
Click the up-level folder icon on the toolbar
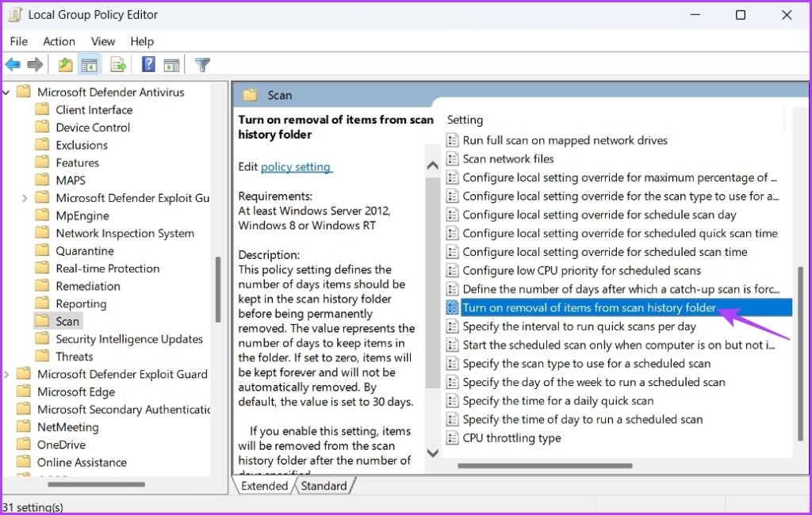point(66,64)
